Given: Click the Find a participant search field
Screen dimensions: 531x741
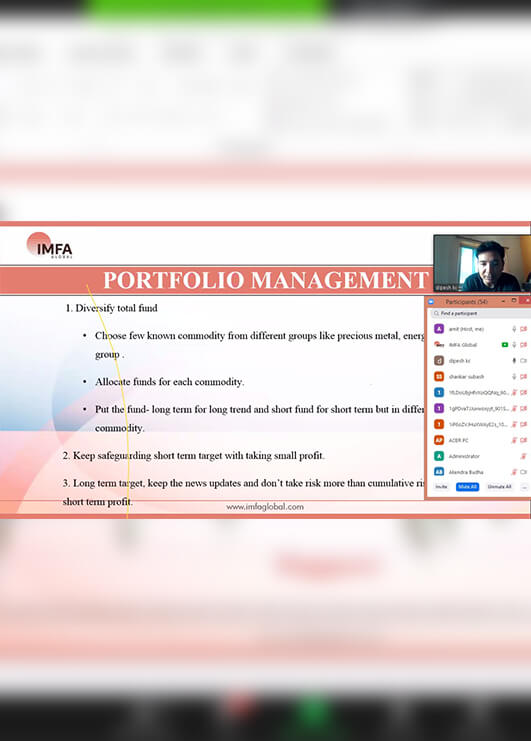Looking at the screenshot, I should click(x=480, y=313).
